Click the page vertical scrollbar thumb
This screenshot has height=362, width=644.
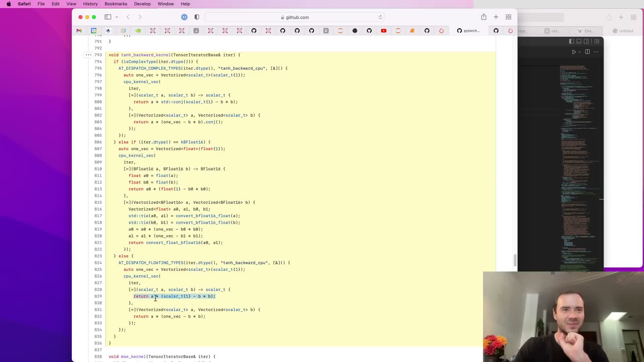(x=515, y=260)
